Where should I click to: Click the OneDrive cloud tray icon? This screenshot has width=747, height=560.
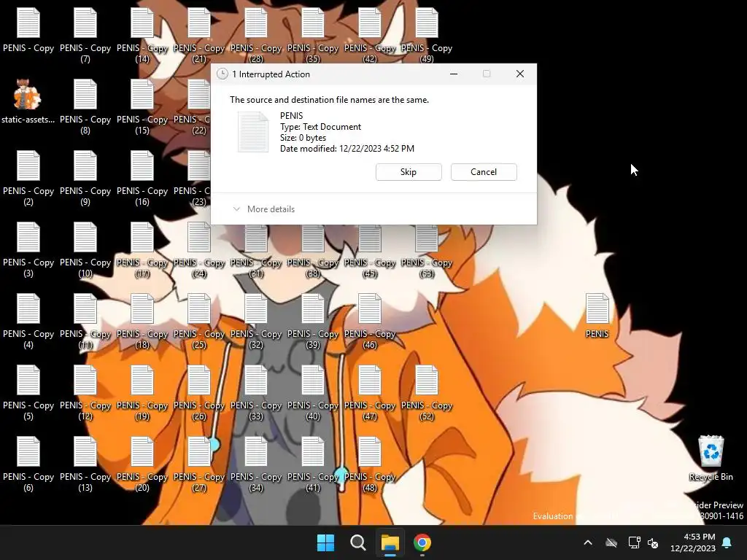(x=611, y=542)
